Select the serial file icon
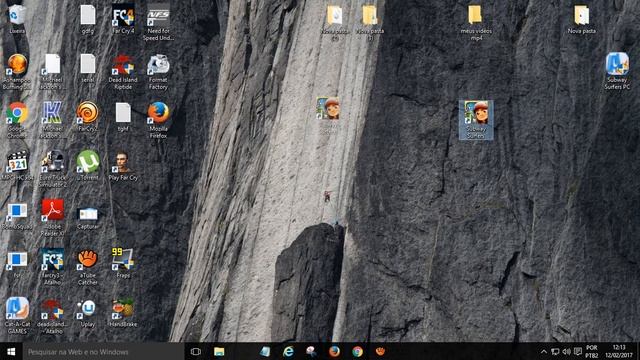 88,69
